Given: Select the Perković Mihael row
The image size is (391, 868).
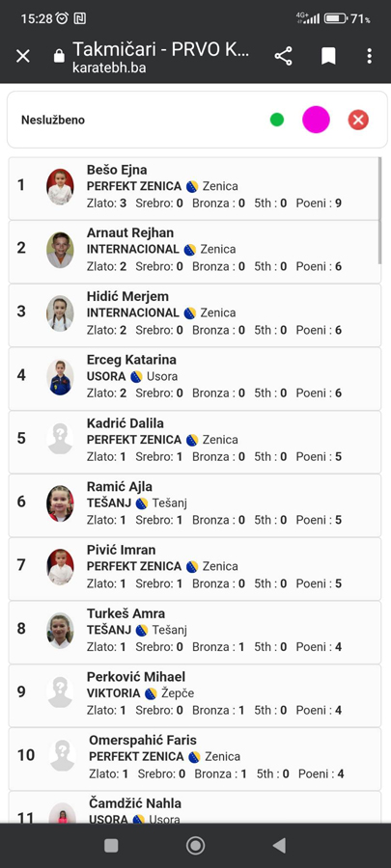Looking at the screenshot, I should pos(195,695).
